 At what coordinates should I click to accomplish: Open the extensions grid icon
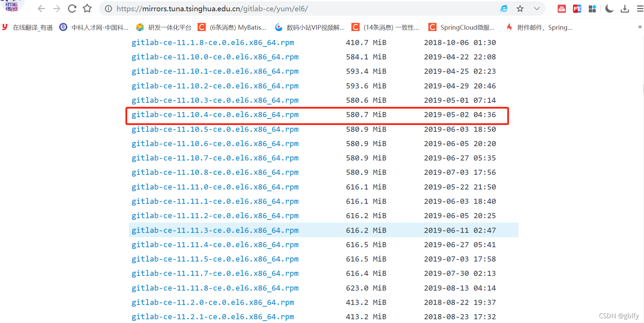[592, 9]
